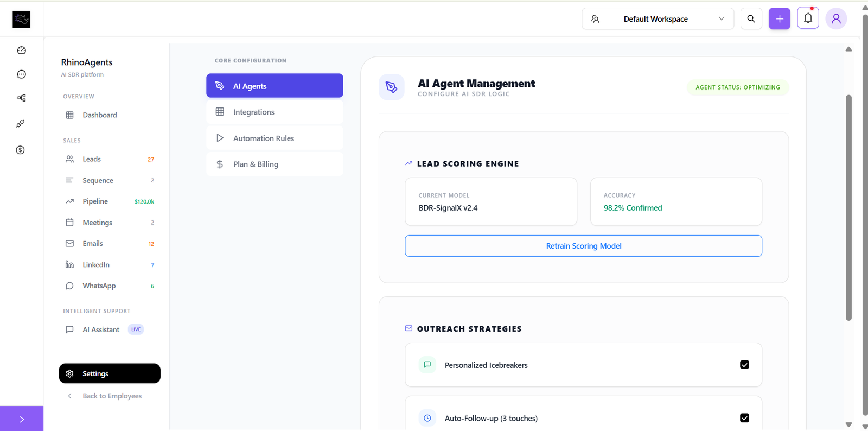Click the inner scrollbar up arrow
Viewport: 868px width, 431px height.
point(849,49)
